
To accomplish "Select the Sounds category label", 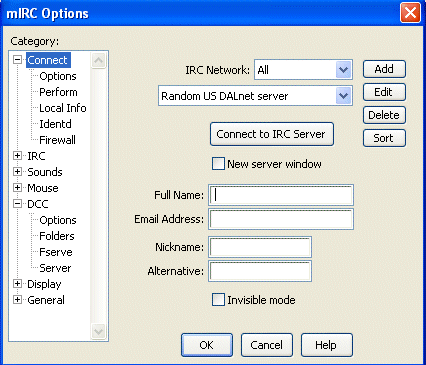I will coord(45,172).
